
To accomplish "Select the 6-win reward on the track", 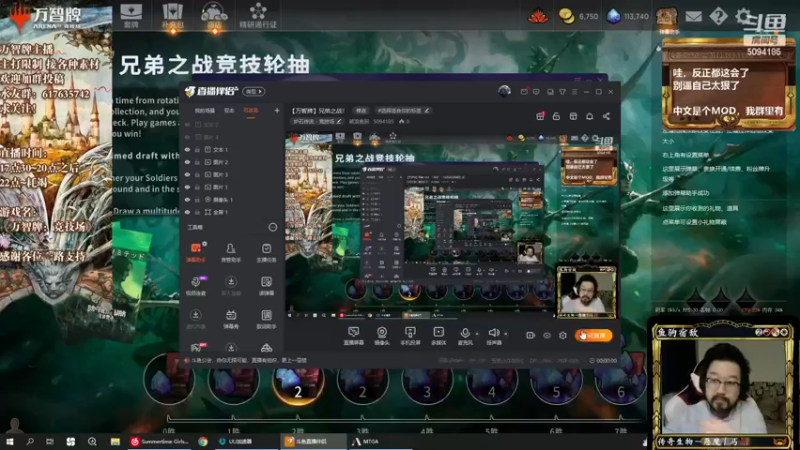I will [x=620, y=381].
